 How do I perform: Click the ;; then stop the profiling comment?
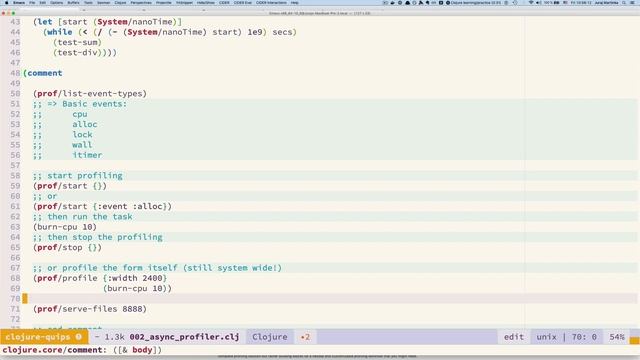(98, 237)
